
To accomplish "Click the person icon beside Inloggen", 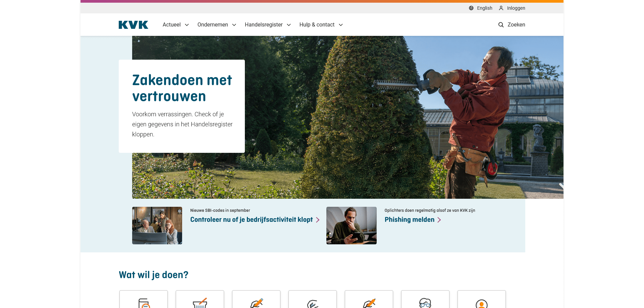I will point(501,8).
